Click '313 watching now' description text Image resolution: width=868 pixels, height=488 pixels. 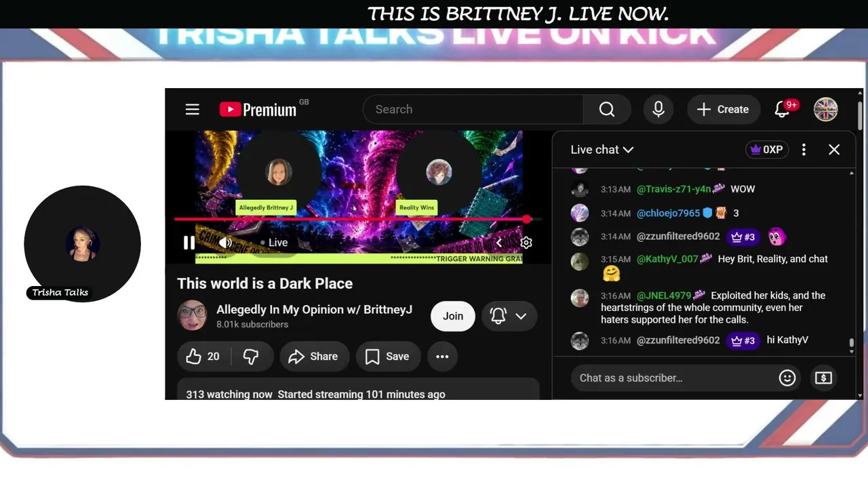click(x=229, y=394)
